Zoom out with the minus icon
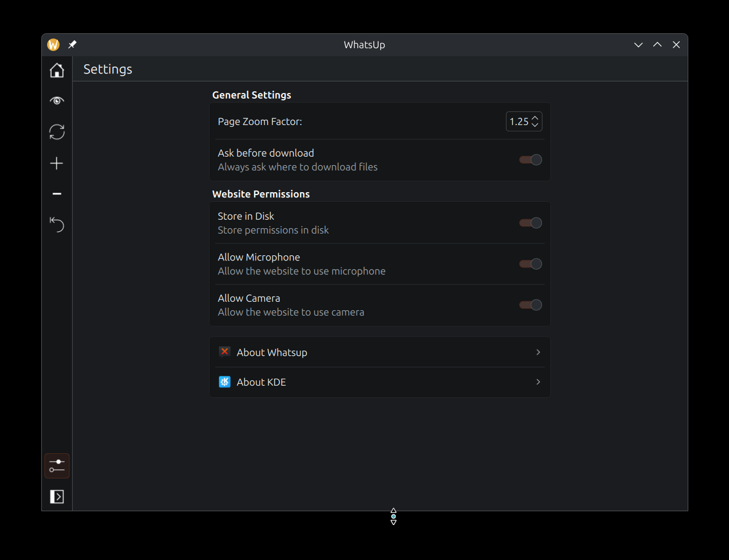Viewport: 729px width, 560px height. point(57,194)
